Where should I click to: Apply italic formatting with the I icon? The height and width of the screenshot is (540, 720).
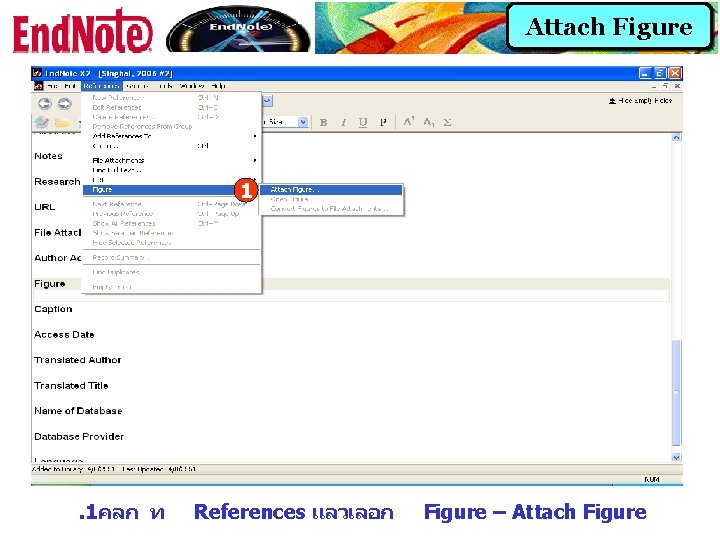click(343, 122)
